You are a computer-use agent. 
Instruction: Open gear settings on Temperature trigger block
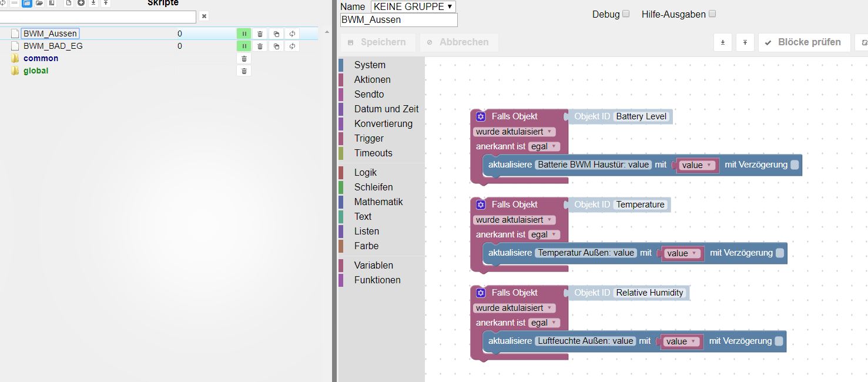tap(481, 205)
